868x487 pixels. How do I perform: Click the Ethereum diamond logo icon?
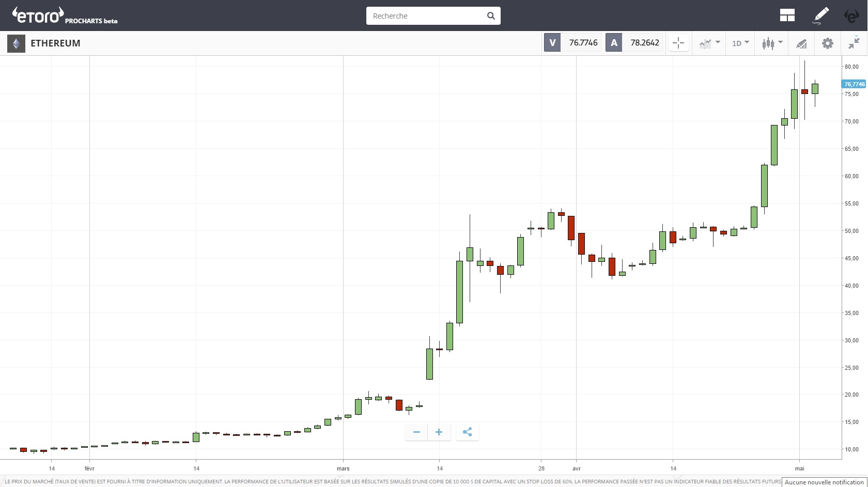tap(16, 43)
